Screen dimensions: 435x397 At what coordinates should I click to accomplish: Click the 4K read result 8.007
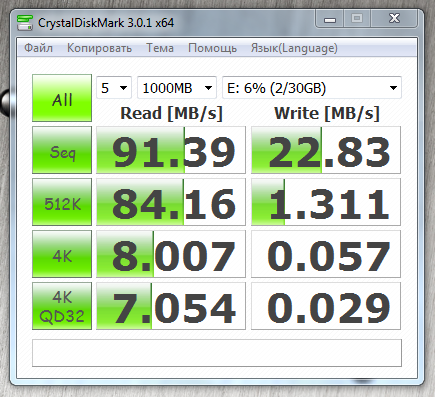pyautogui.click(x=171, y=254)
